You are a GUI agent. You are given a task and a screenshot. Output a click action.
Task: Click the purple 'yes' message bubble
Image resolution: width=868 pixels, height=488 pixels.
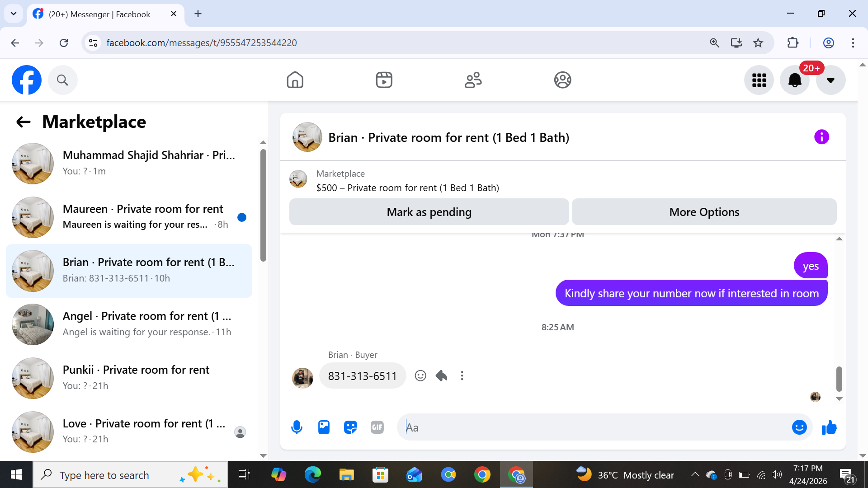click(x=811, y=266)
